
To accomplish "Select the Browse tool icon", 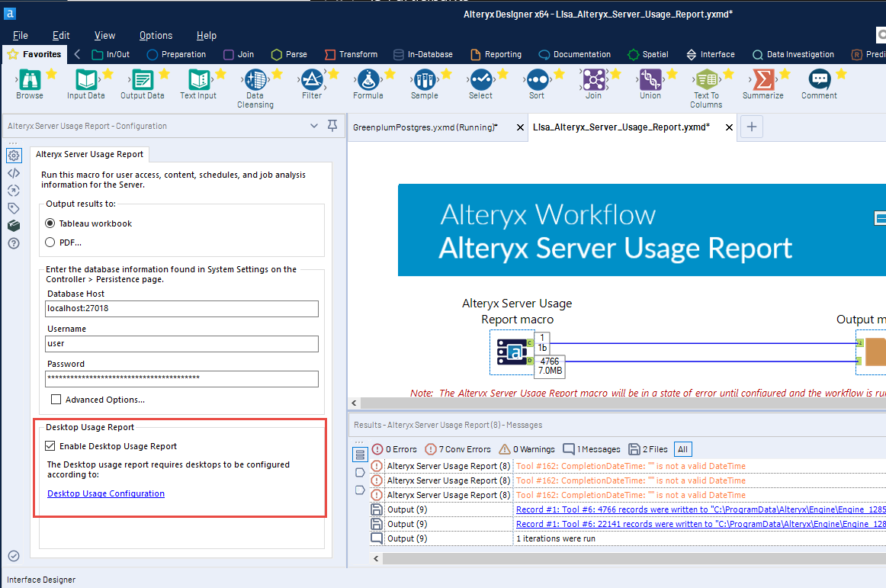I will [x=30, y=80].
